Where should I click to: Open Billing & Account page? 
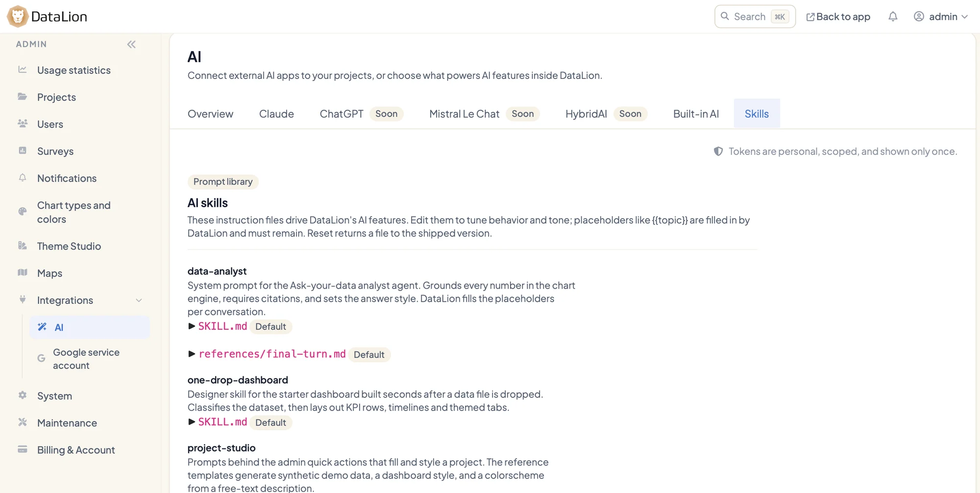[76, 450]
